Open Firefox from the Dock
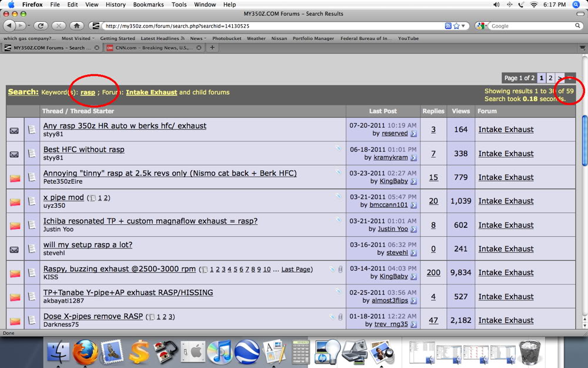588x368 pixels. pos(85,352)
